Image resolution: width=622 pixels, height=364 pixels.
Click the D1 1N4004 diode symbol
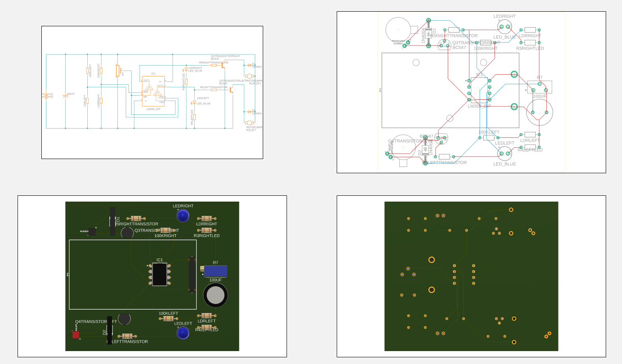pos(249,65)
